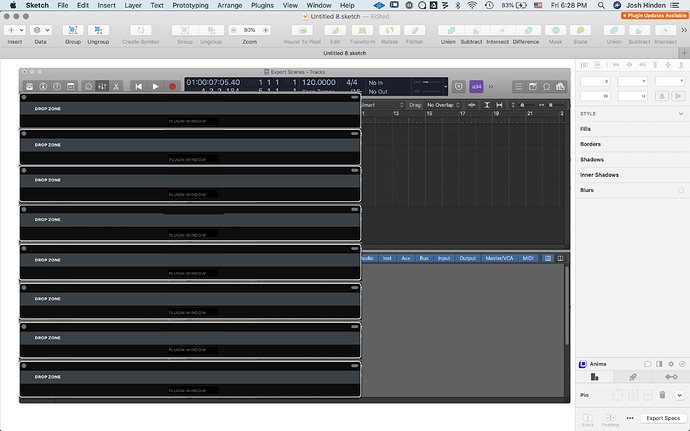Screen dimensions: 690x431
Task: Click the Master/VCA filter button
Action: [499, 258]
